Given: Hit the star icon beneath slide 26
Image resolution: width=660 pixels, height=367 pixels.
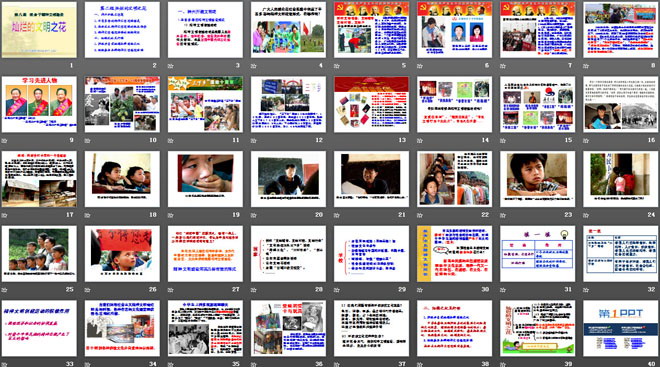Looking at the screenshot, I should [x=88, y=290].
